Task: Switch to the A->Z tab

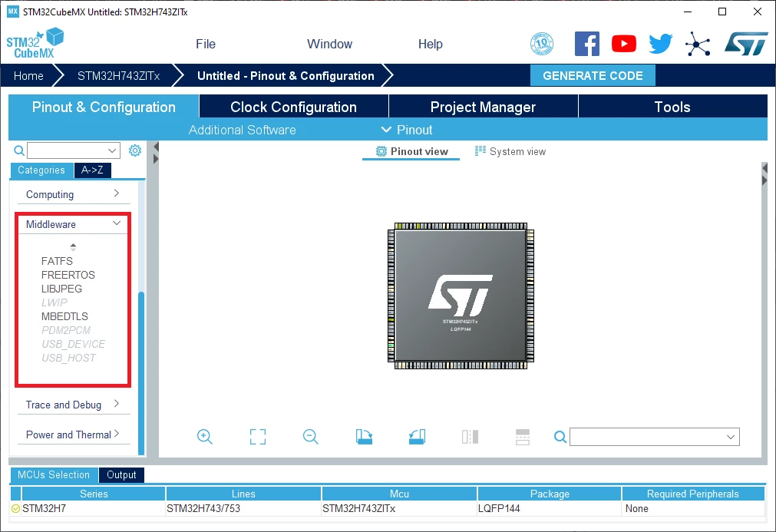Action: pos(93,170)
